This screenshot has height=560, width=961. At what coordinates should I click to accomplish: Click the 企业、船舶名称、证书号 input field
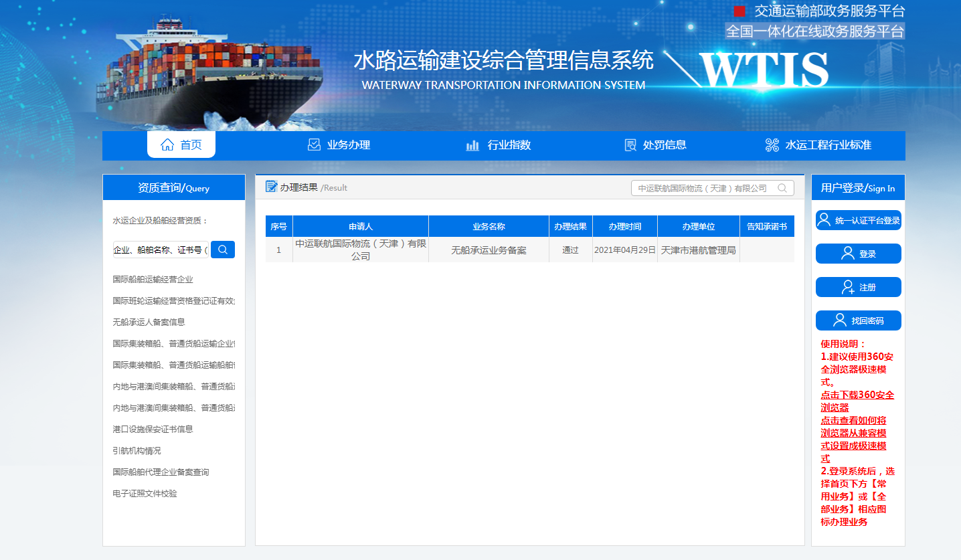(x=161, y=249)
